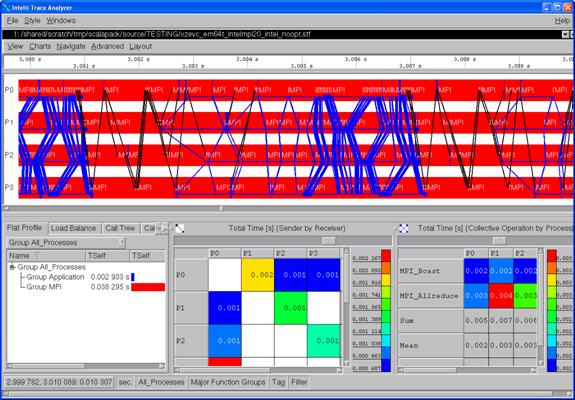Click the yellow P0 to P1 cell

point(258,275)
